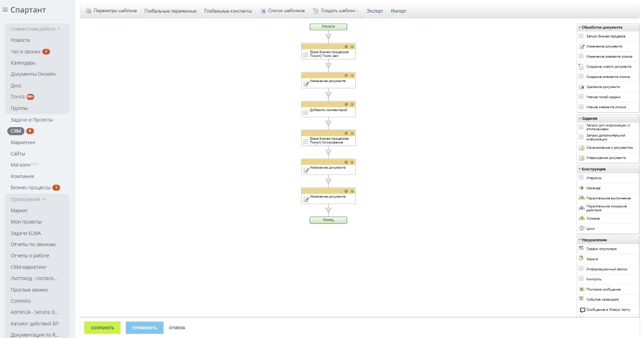Open the hamburger menu beside Спартант
Screen dimensions: 644x338
(5, 10)
